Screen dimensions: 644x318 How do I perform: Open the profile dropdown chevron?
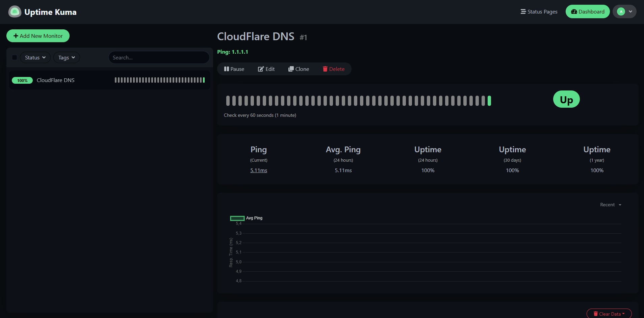630,11
